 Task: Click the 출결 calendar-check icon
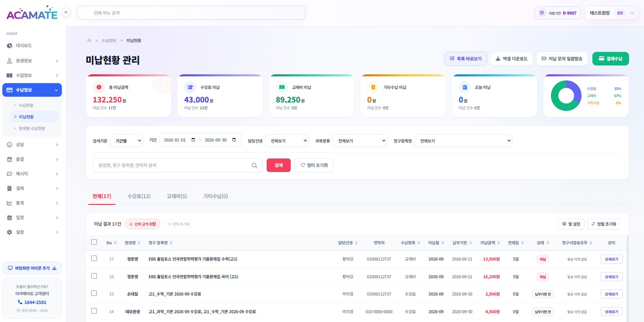[10, 159]
